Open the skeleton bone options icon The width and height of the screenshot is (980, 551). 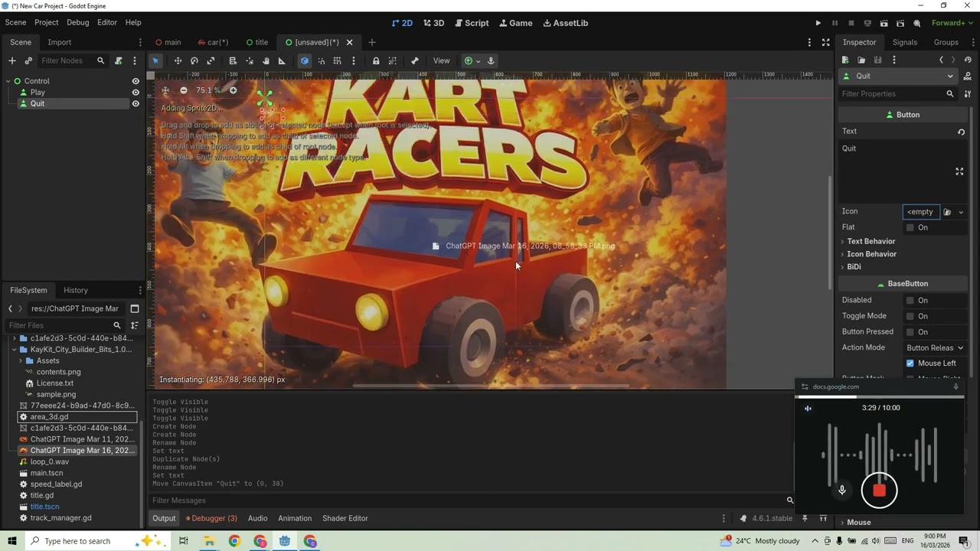point(415,61)
